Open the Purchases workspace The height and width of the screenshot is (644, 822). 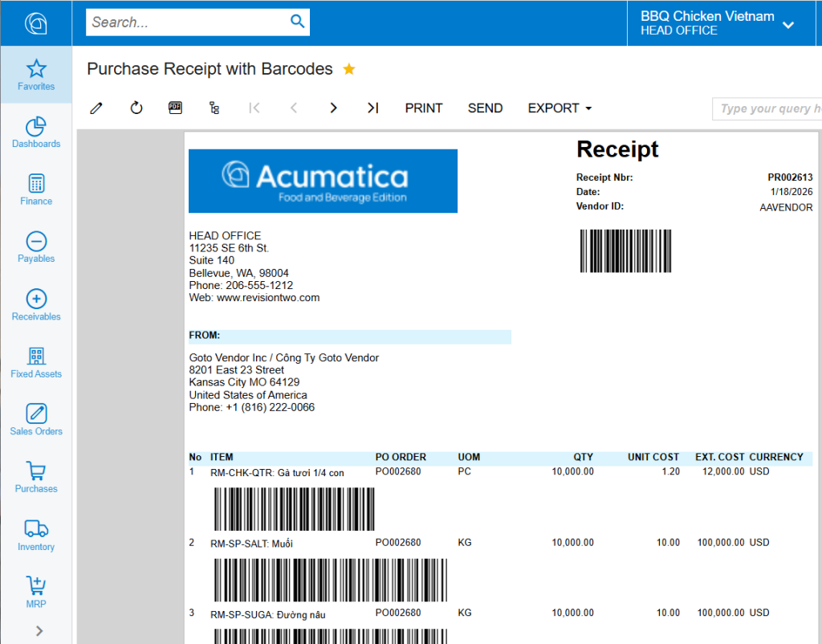click(35, 477)
